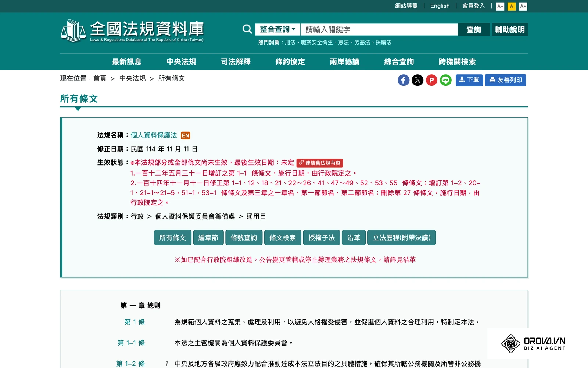Open 條約協定 menu item
The height and width of the screenshot is (368, 588).
pos(290,61)
